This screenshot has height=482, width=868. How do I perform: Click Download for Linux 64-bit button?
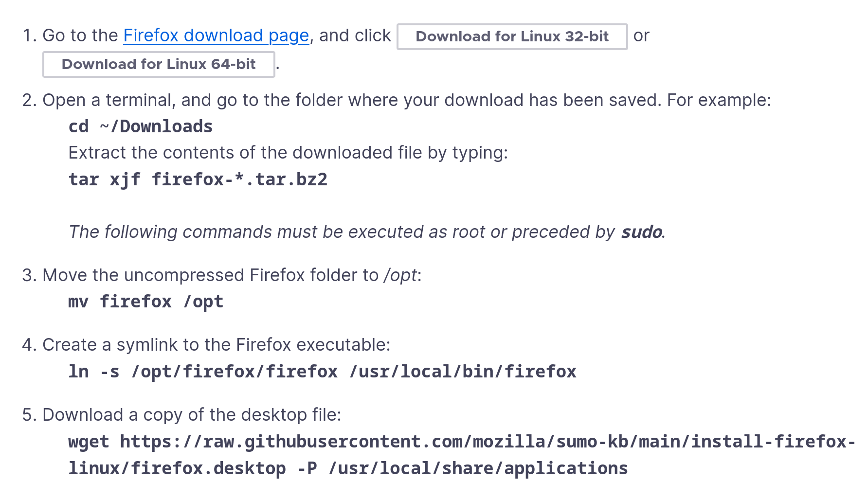tap(159, 64)
